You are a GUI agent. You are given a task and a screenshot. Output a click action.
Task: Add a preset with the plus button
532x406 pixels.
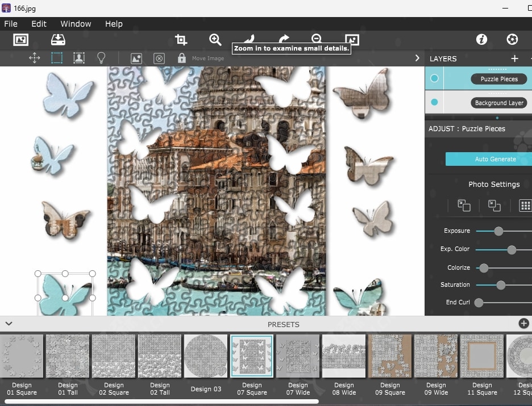pos(523,324)
